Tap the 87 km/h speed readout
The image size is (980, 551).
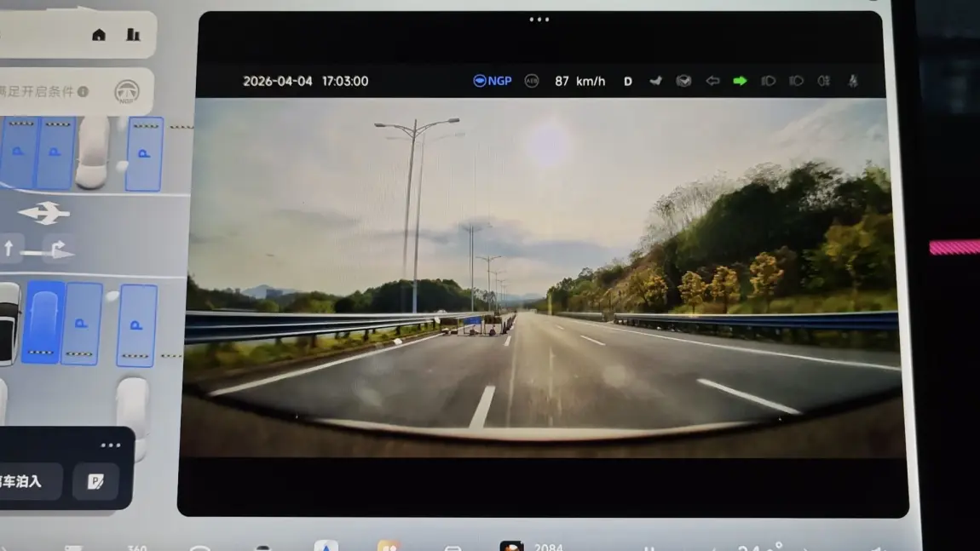[579, 81]
